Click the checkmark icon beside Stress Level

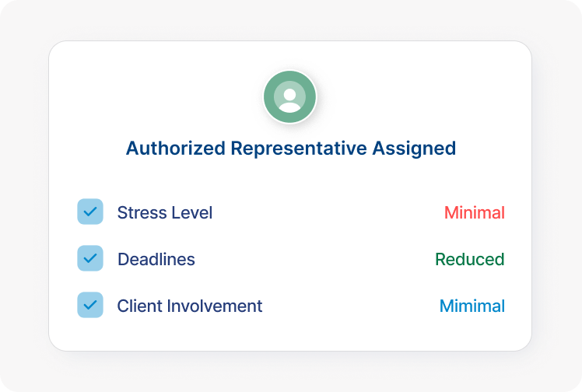(90, 212)
